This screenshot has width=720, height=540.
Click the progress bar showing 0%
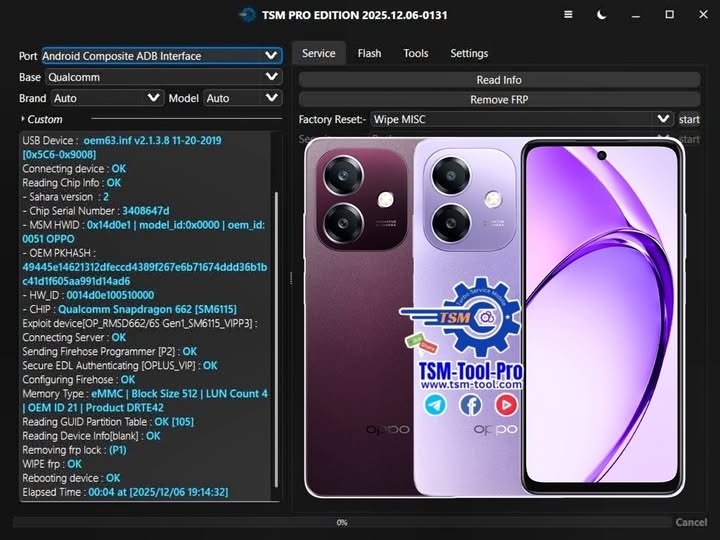(341, 522)
